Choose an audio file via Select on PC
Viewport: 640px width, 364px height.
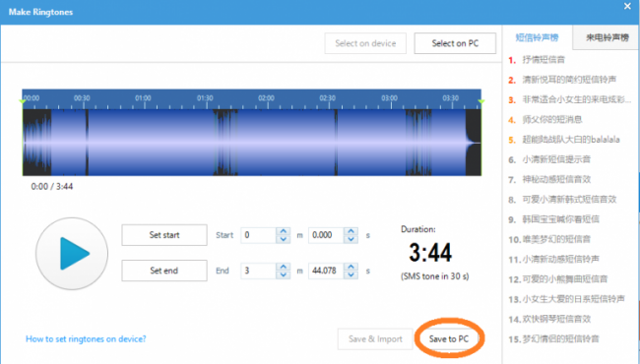click(x=455, y=43)
